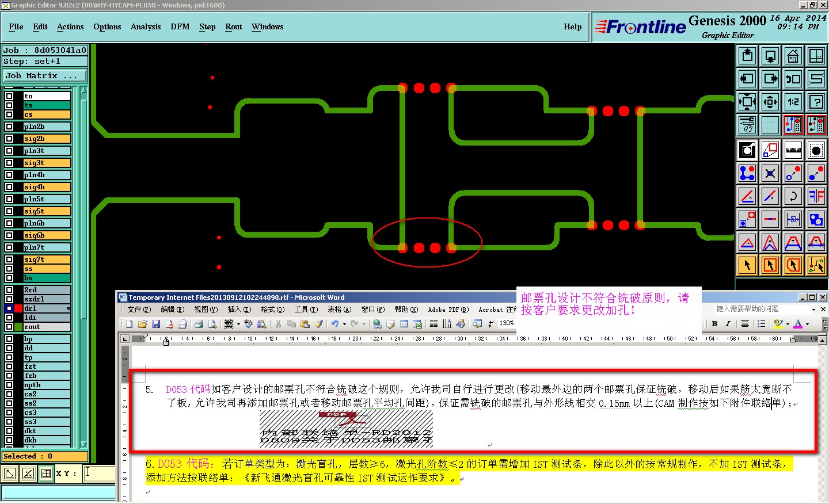Open the highlight color dropdown arrow
This screenshot has width=829, height=504.
click(x=788, y=324)
